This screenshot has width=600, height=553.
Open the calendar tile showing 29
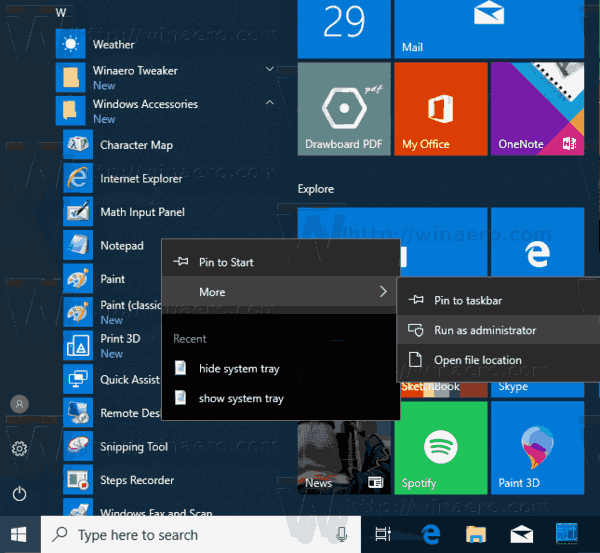click(344, 29)
